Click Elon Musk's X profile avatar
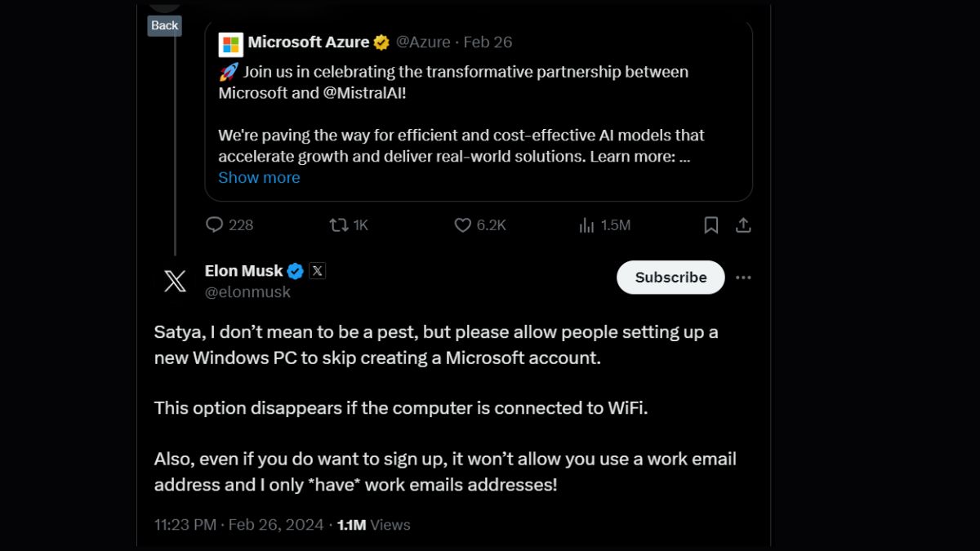 175,282
